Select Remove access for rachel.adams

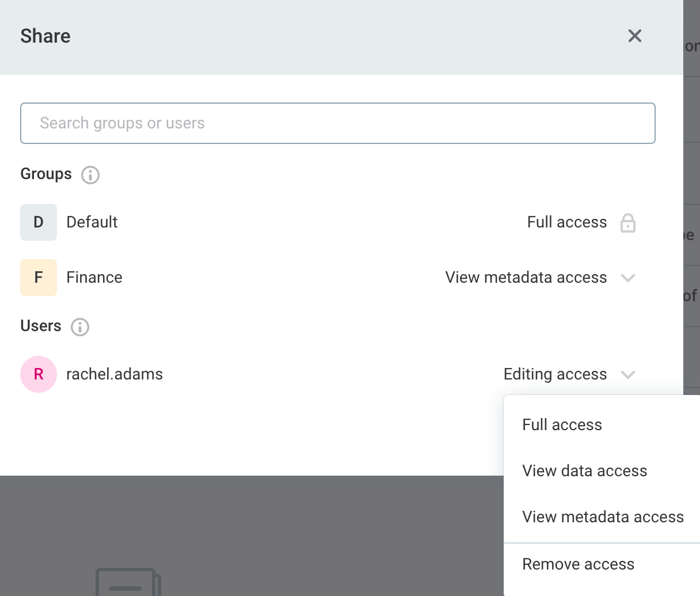click(x=578, y=564)
